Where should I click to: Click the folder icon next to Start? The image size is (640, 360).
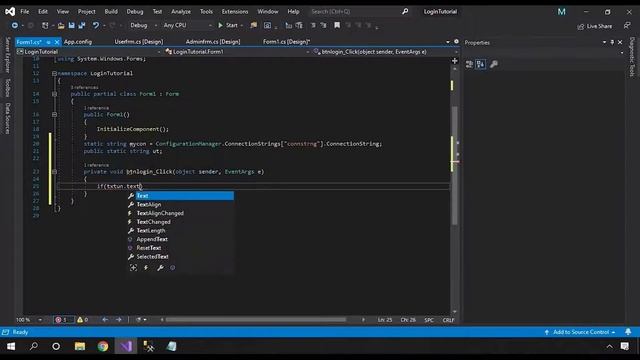pyautogui.click(x=253, y=25)
